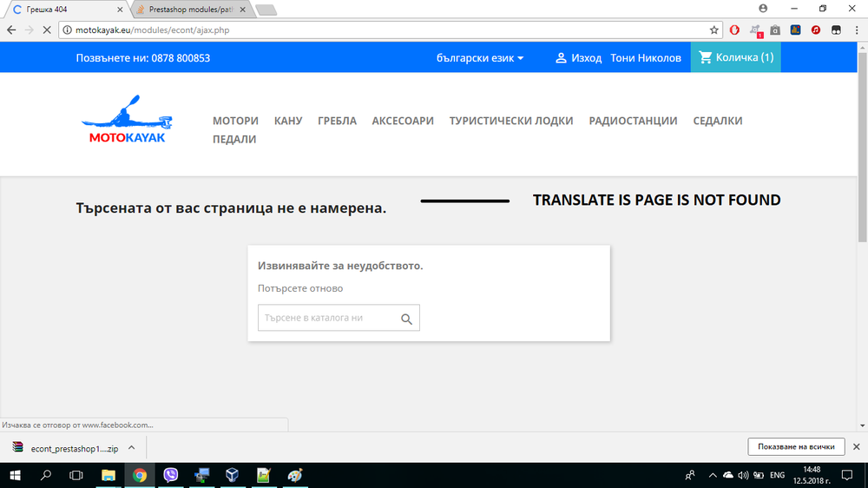868x488 pixels.
Task: Stop loading the page
Action: tap(47, 30)
